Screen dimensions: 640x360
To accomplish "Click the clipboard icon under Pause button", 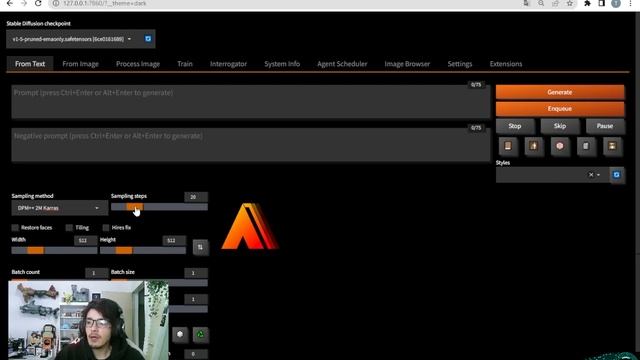I will [586, 146].
